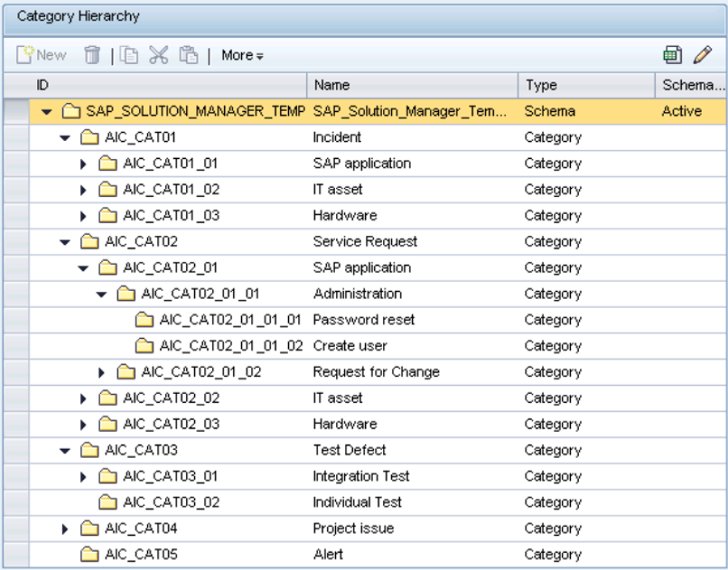Screen dimensions: 728x570
Task: Expand the AIC_CAT01_02 node
Action: click(x=83, y=190)
